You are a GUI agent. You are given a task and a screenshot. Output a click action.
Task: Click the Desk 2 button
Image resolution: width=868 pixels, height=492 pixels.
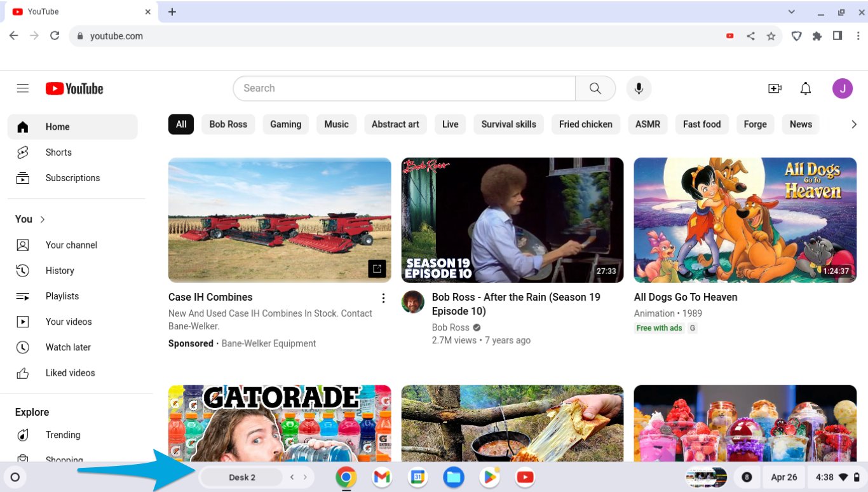[241, 477]
